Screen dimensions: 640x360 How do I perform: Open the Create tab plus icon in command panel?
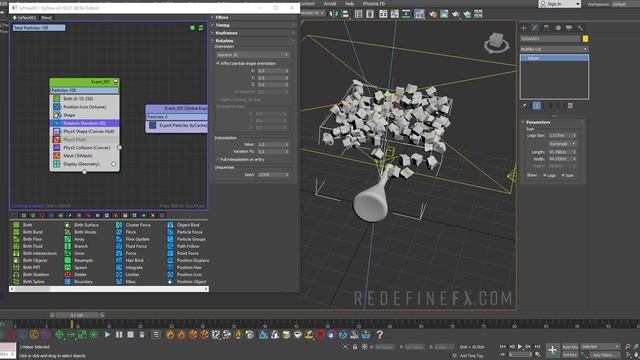[523, 28]
